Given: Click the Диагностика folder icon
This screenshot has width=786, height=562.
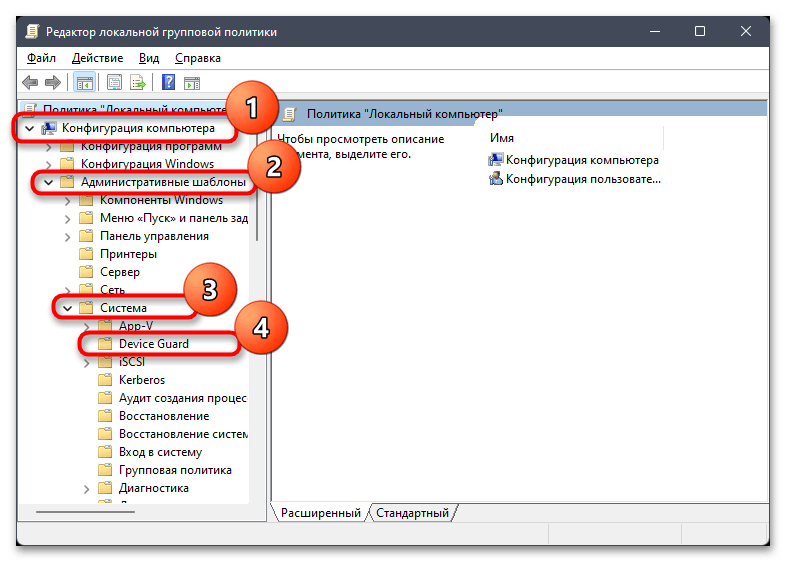Looking at the screenshot, I should tap(105, 488).
